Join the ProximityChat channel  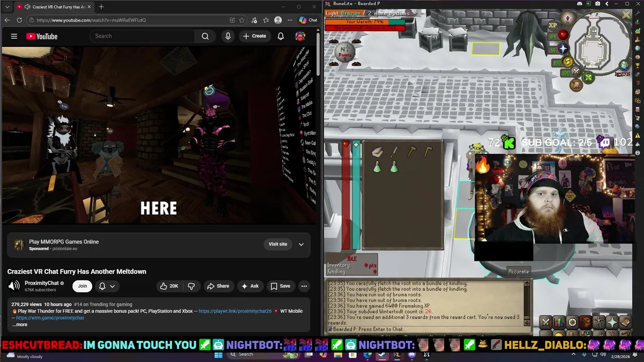(x=82, y=286)
